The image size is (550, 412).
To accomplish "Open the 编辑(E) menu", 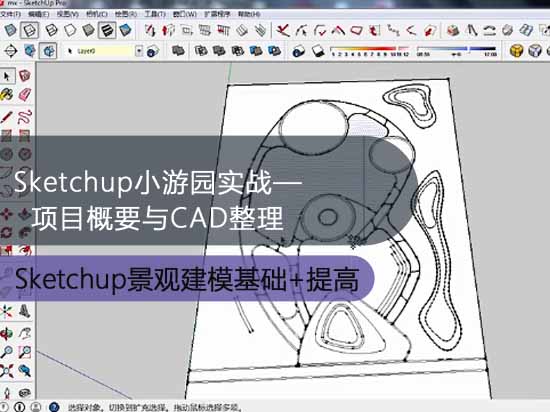I will point(39,14).
